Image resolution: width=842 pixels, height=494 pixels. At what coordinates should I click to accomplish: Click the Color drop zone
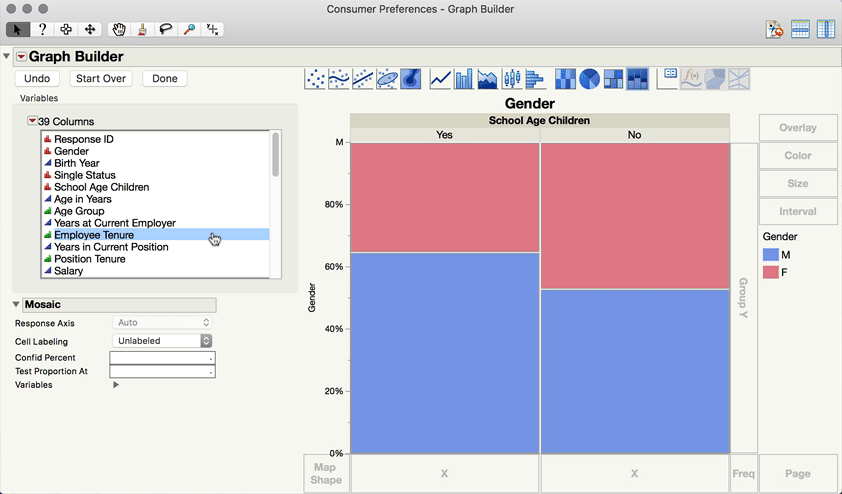pos(798,156)
